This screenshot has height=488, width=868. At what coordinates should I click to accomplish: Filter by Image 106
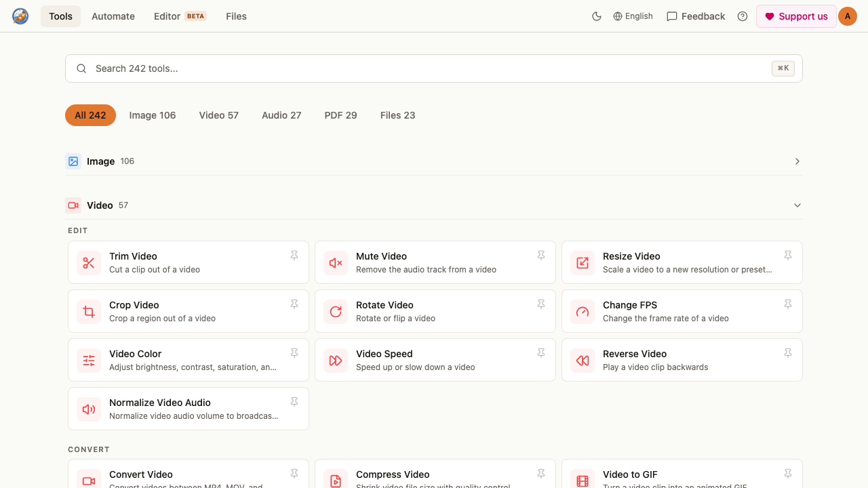(x=153, y=115)
